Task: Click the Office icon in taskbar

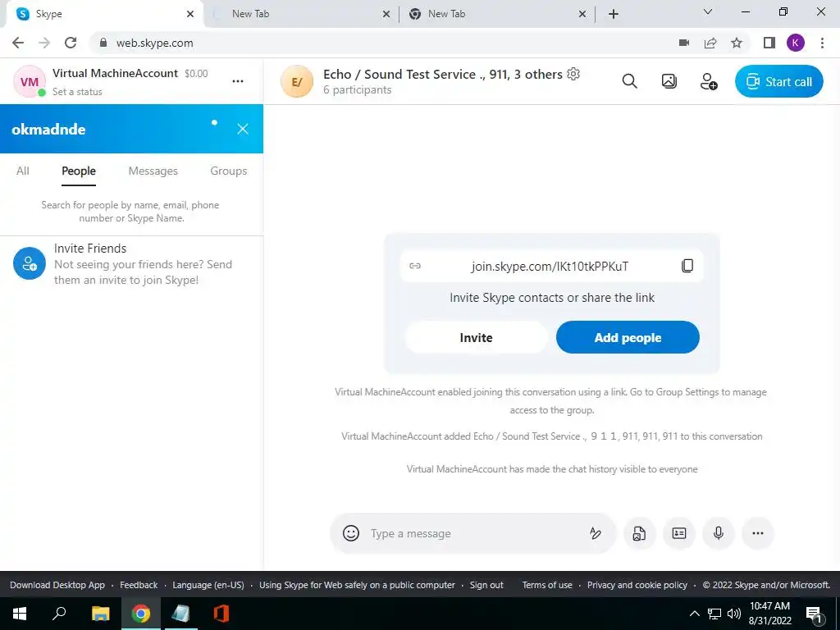Action: click(x=221, y=614)
